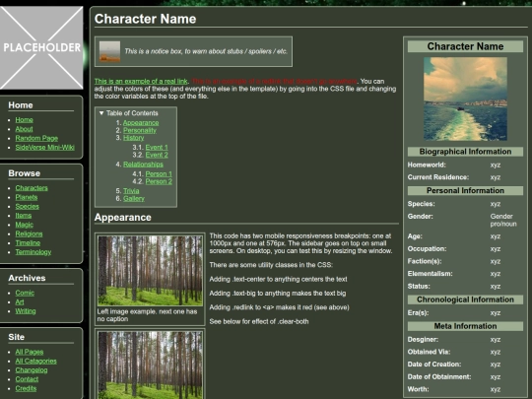Open the Contact page
This screenshot has height=399, width=532.
click(x=27, y=379)
